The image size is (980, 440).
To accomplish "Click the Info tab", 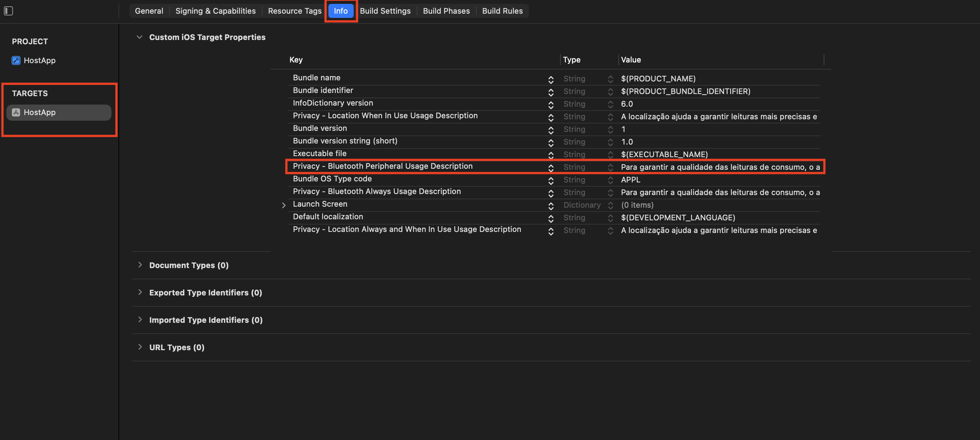I will [x=340, y=11].
